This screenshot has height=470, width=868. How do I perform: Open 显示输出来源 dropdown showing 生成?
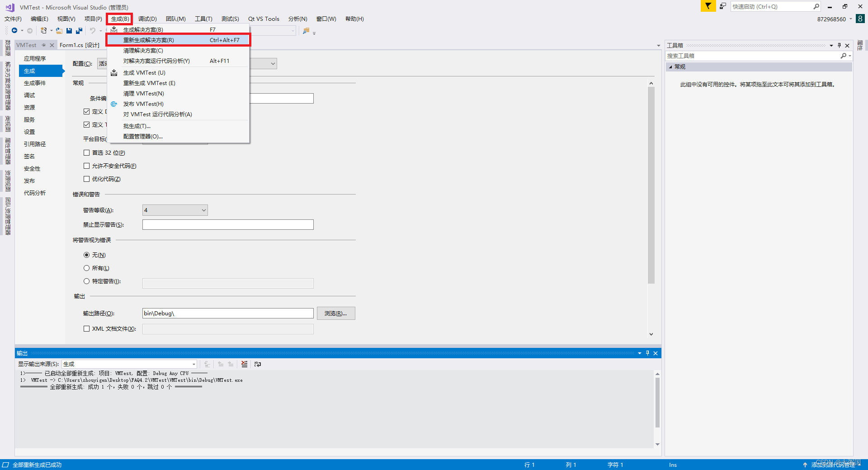coord(129,364)
